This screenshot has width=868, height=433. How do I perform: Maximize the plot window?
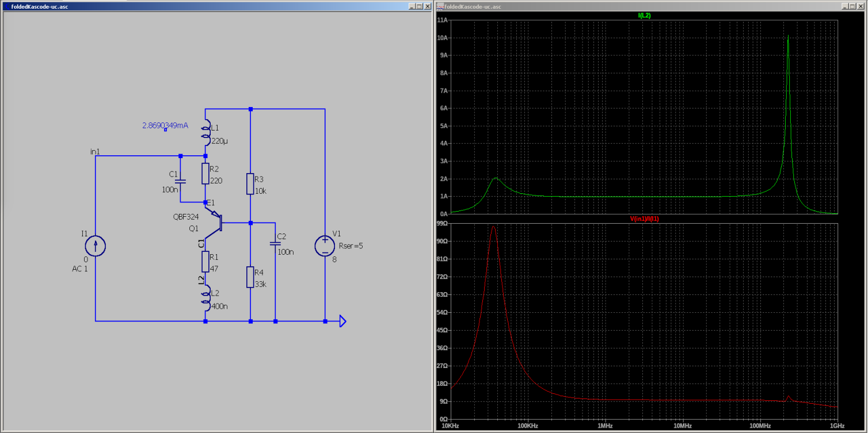[x=853, y=6]
